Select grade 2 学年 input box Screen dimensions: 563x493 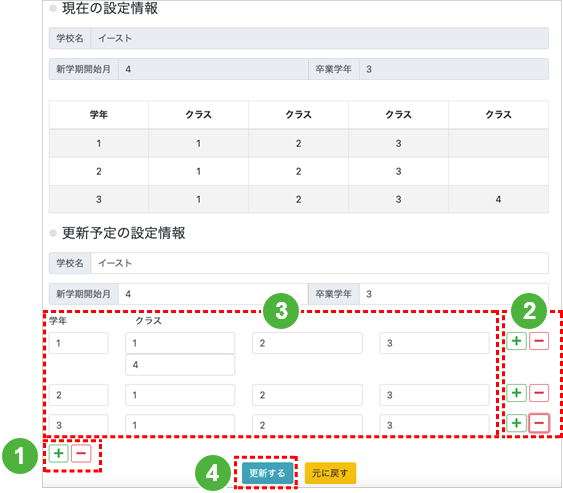coord(78,395)
